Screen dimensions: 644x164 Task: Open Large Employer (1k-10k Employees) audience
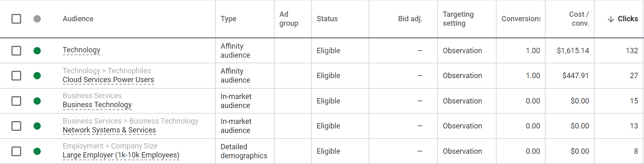click(121, 155)
